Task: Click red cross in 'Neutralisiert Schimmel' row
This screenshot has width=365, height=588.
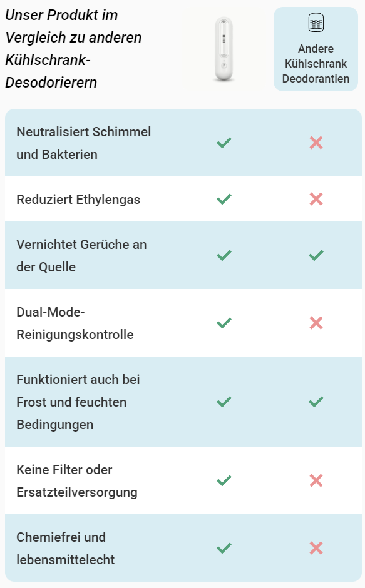Action: tap(316, 143)
